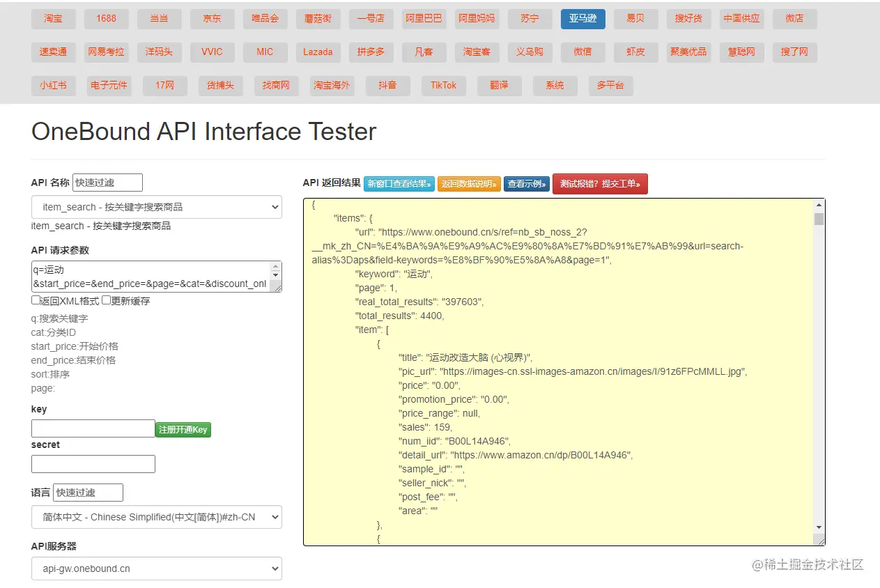The image size is (880, 588).
Task: Select the 唯品会 platform tab
Action: [265, 19]
